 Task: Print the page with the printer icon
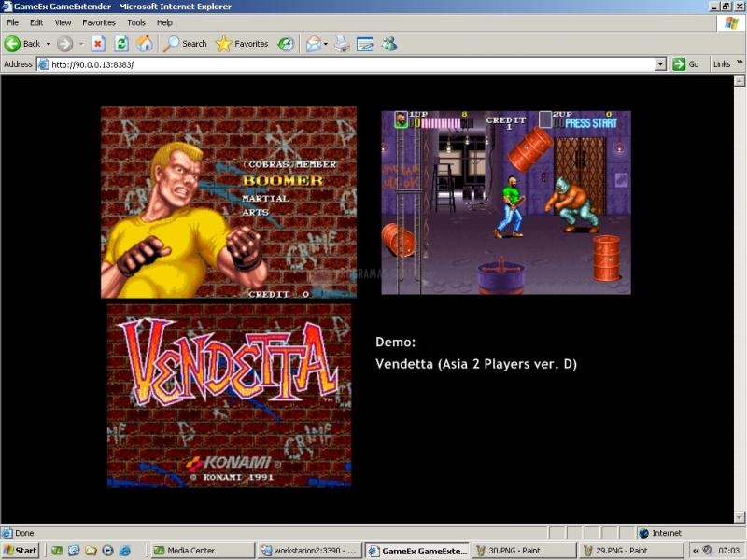coord(342,44)
